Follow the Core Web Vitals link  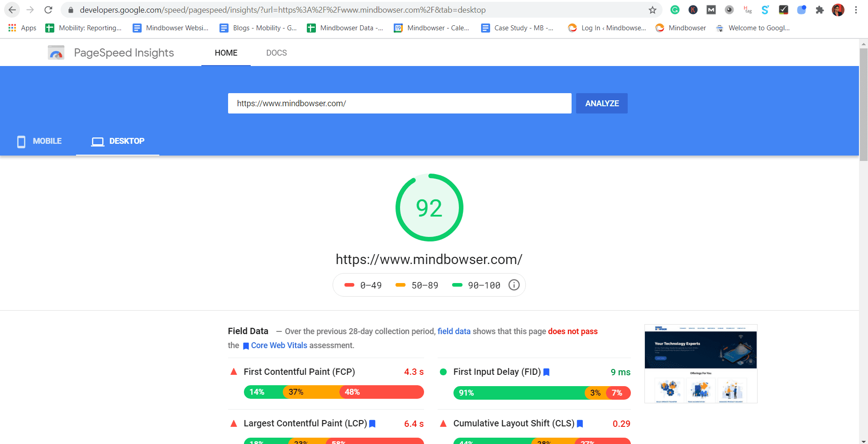click(279, 345)
